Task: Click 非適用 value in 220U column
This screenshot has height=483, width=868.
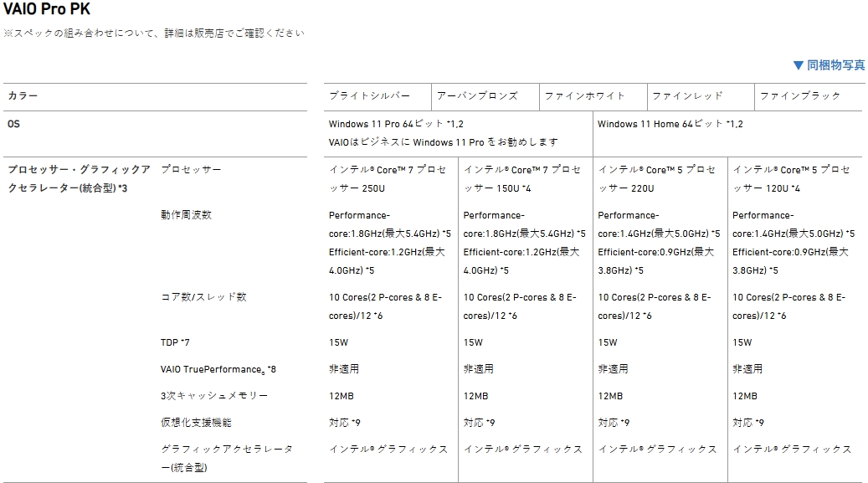Action: tap(613, 369)
